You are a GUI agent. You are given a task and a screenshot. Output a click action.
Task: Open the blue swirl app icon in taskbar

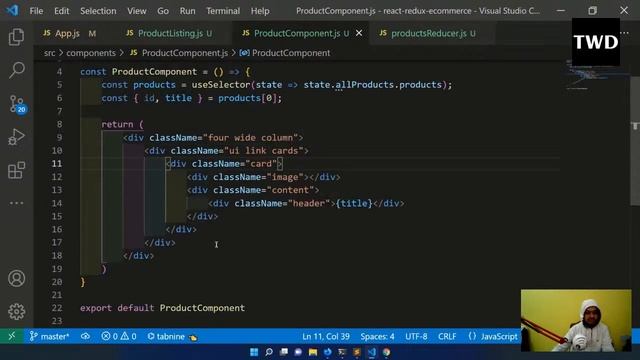(x=327, y=352)
